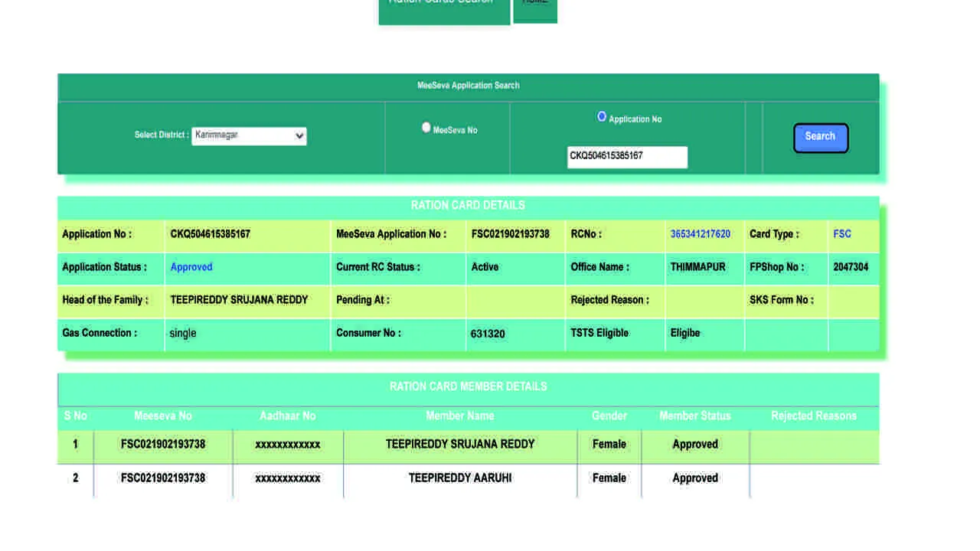
Task: Click the Member Status column header
Action: 695,416
